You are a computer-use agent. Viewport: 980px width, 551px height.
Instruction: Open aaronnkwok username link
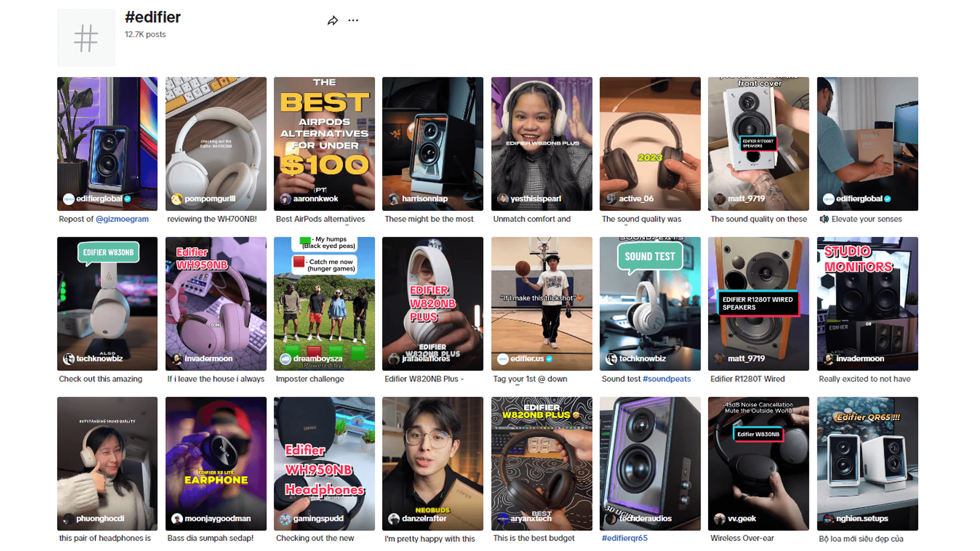pos(315,199)
